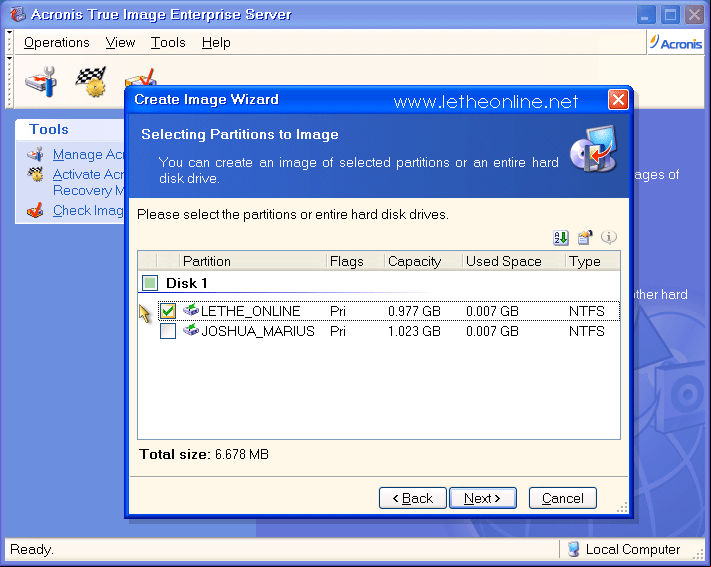Screen dimensions: 711x567
Task: Click the Local Computer icon in the status bar
Action: [x=573, y=549]
